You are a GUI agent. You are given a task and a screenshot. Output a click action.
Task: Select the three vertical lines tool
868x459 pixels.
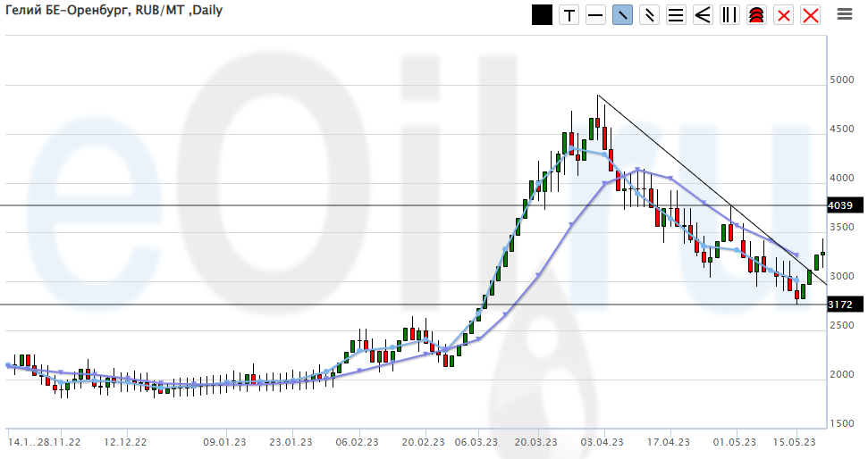tap(729, 15)
